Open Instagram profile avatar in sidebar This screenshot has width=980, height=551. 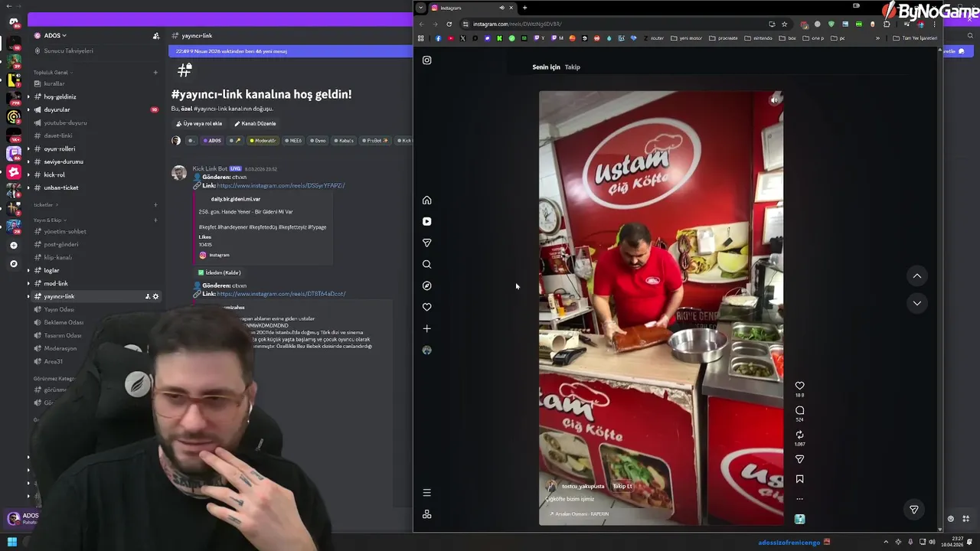[x=426, y=350]
